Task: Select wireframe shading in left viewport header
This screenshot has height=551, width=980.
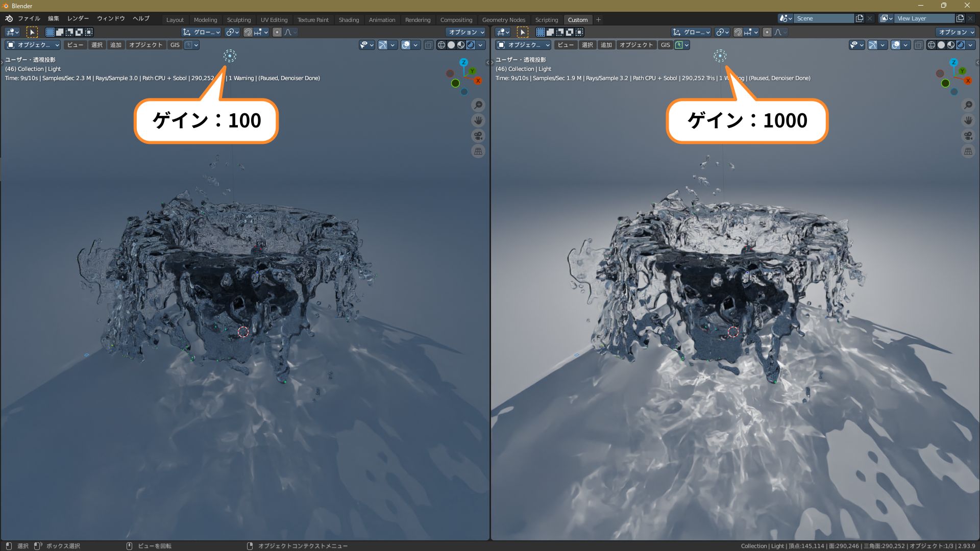Action: pos(442,45)
